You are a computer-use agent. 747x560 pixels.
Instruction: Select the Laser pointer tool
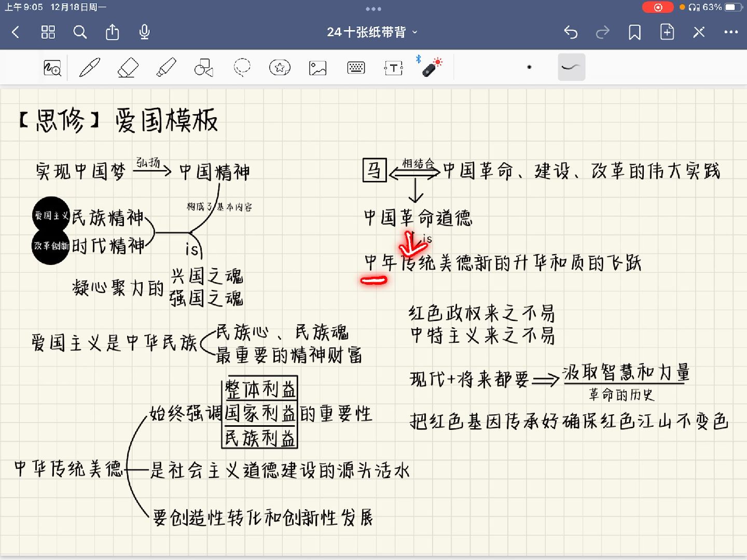[431, 67]
